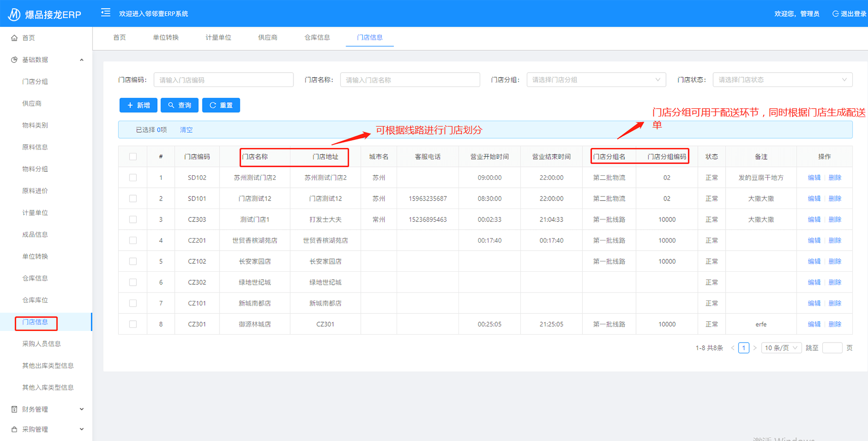868x441 pixels.
Task: Go to previous page arrow in pagination
Action: pyautogui.click(x=733, y=348)
